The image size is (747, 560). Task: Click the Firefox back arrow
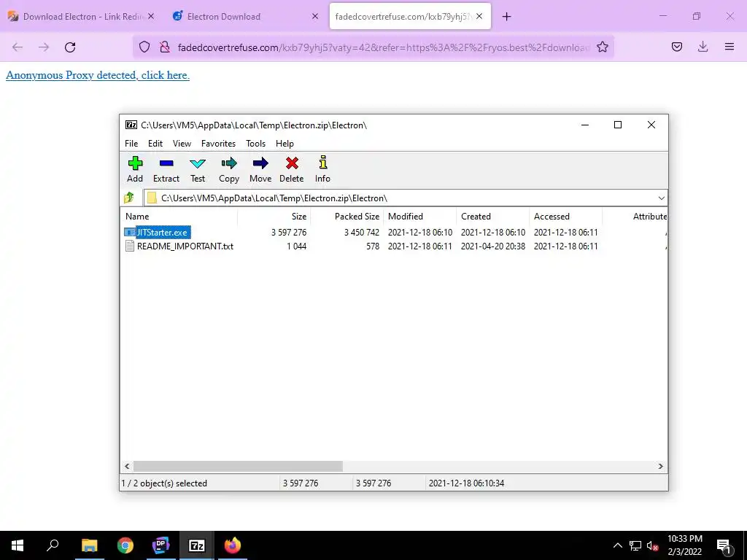pyautogui.click(x=18, y=47)
